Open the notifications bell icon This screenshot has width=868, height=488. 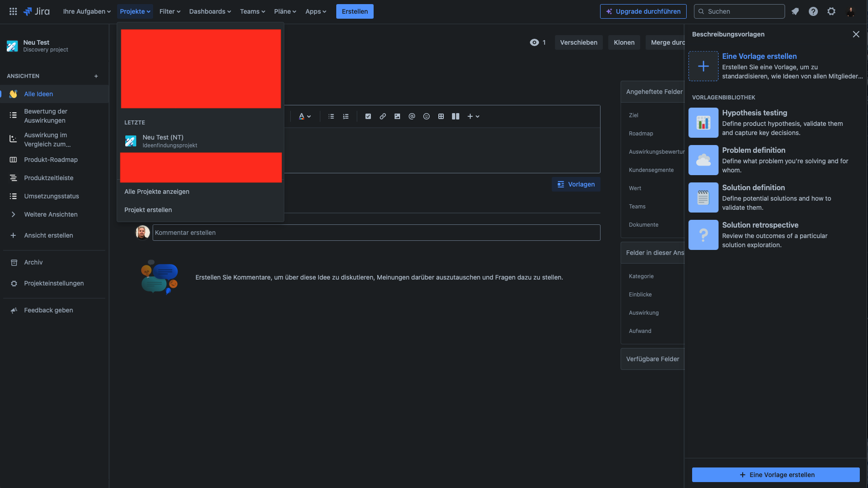pos(795,11)
